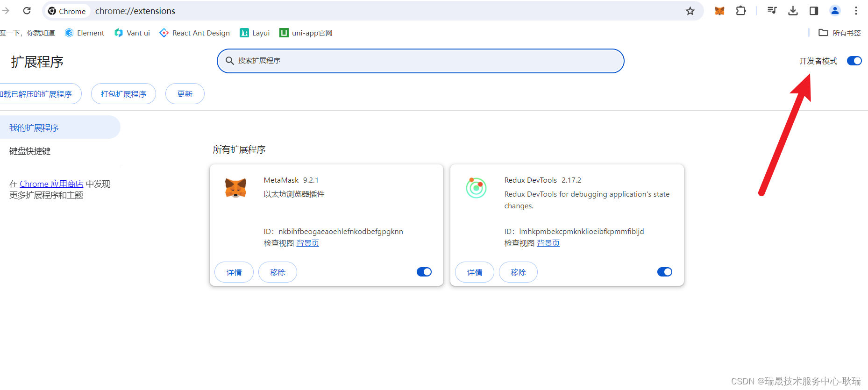The height and width of the screenshot is (390, 868).
Task: Click the 扩展程序 page title
Action: (x=37, y=62)
